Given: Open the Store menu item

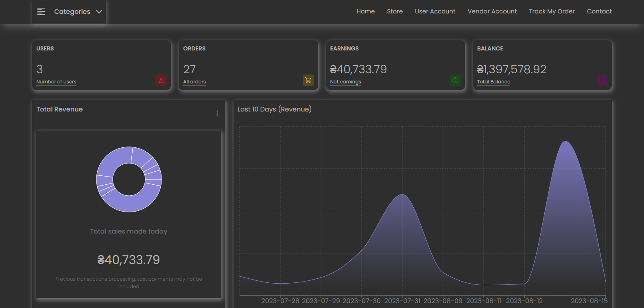Looking at the screenshot, I should pyautogui.click(x=395, y=11).
